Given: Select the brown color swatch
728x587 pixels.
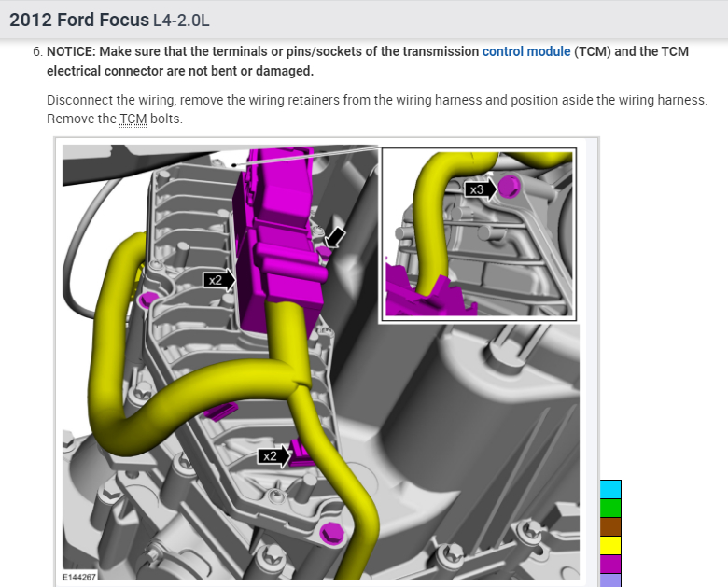Looking at the screenshot, I should 610,526.
